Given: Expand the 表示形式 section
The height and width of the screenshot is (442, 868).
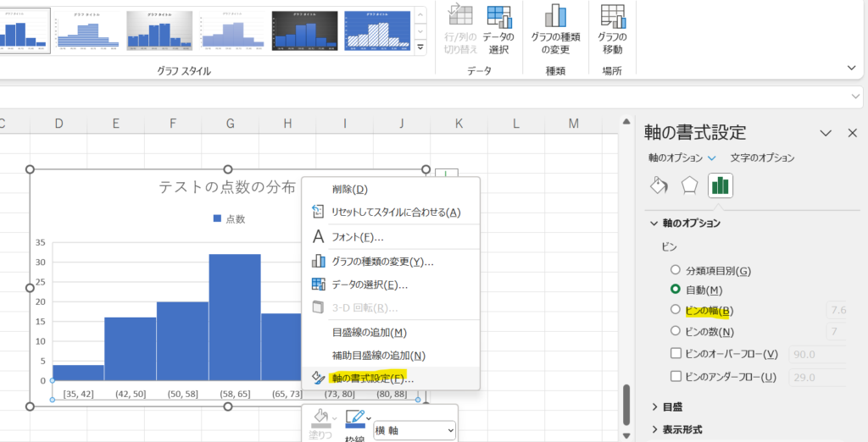Looking at the screenshot, I should pyautogui.click(x=655, y=429).
